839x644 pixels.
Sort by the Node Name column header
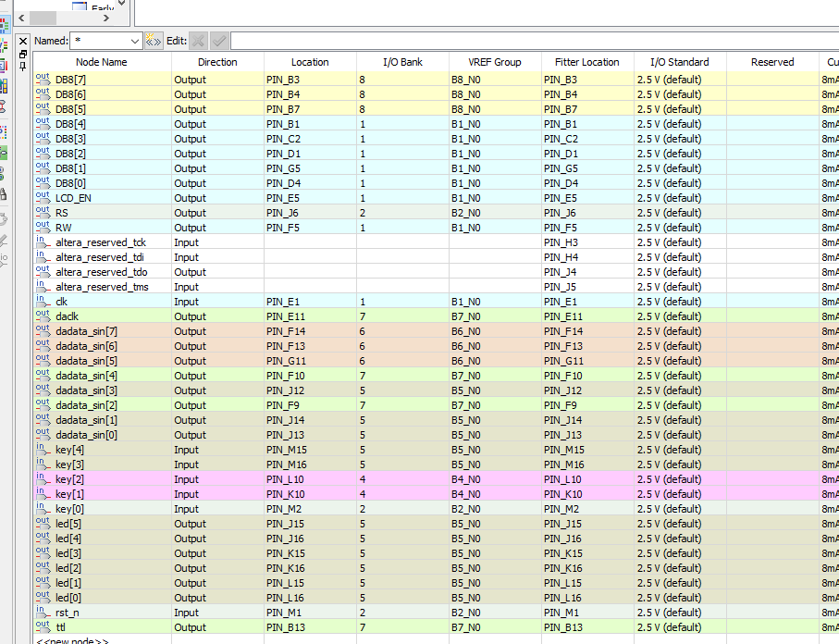click(102, 62)
